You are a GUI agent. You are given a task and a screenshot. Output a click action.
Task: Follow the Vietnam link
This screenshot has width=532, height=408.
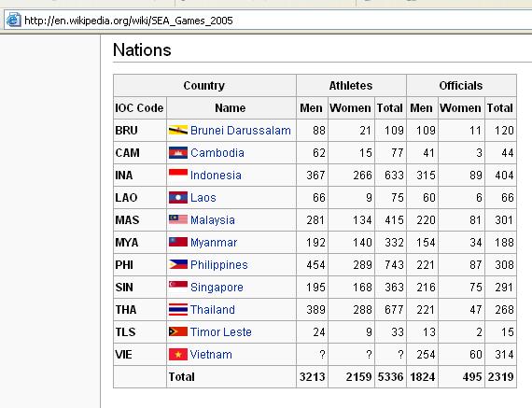click(211, 355)
